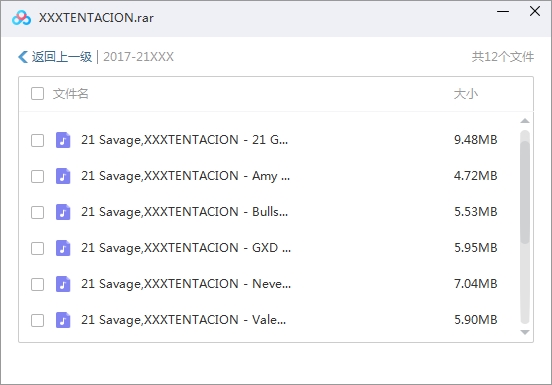The image size is (552, 385).
Task: Toggle the select-all checkbox beside 文件名
Action: point(37,94)
